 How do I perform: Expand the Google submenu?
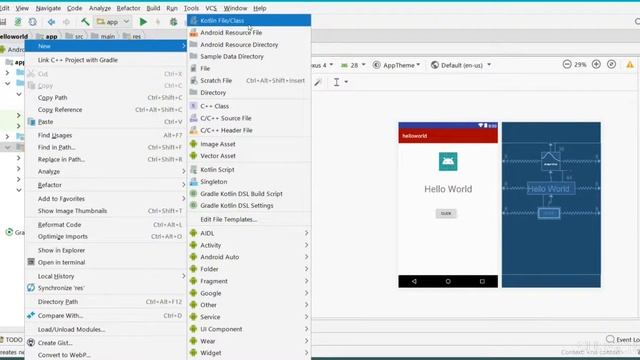pos(249,293)
